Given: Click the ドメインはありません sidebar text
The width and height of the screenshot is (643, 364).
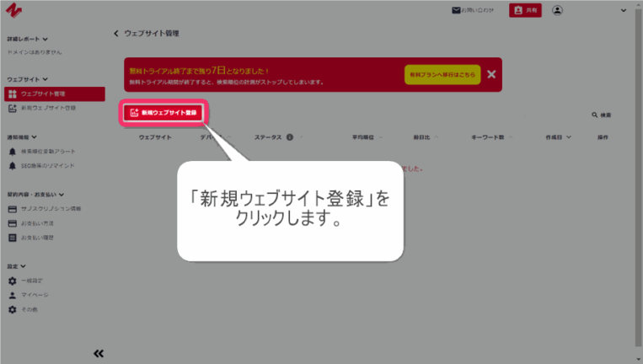Looking at the screenshot, I should [x=35, y=52].
